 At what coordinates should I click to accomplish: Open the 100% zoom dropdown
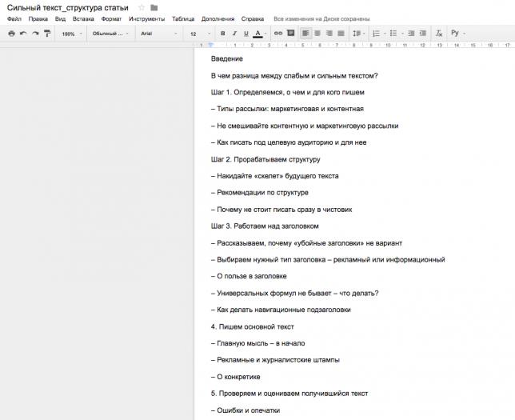click(72, 34)
